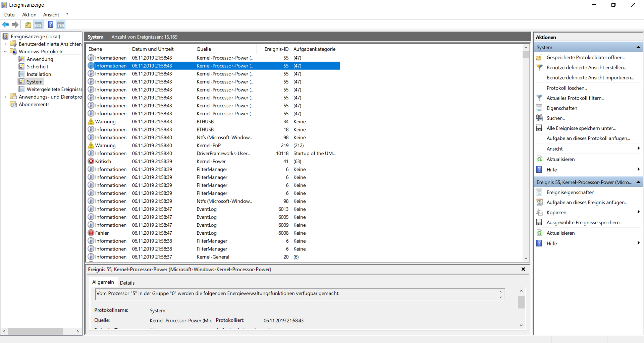Viewport: 644px width, 343px height.
Task: Click filter icon beside Benutzerdefinierte Ansicht erstellen
Action: (539, 68)
